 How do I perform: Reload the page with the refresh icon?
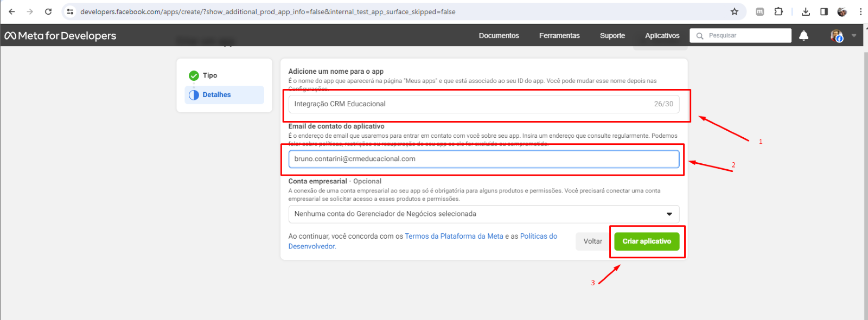click(x=48, y=11)
